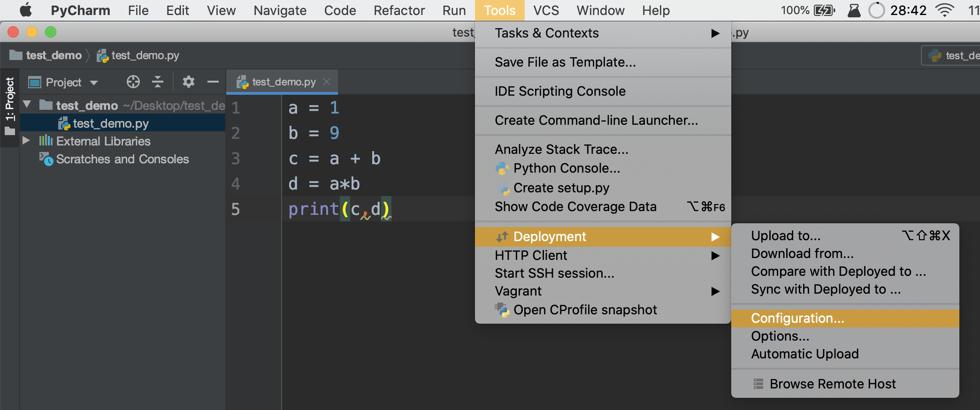Viewport: 980px width, 410px height.
Task: Select Scratches and Consoles tree item
Action: [x=122, y=159]
